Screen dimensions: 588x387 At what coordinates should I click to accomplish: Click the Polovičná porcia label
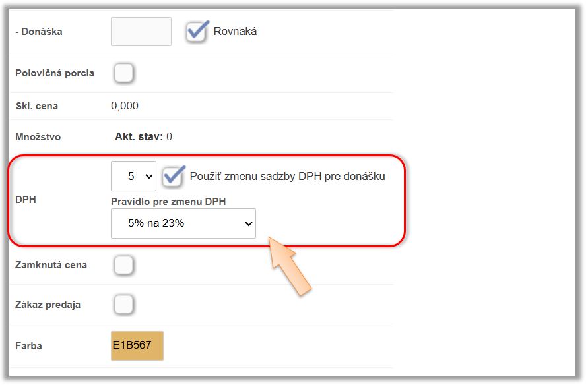55,73
